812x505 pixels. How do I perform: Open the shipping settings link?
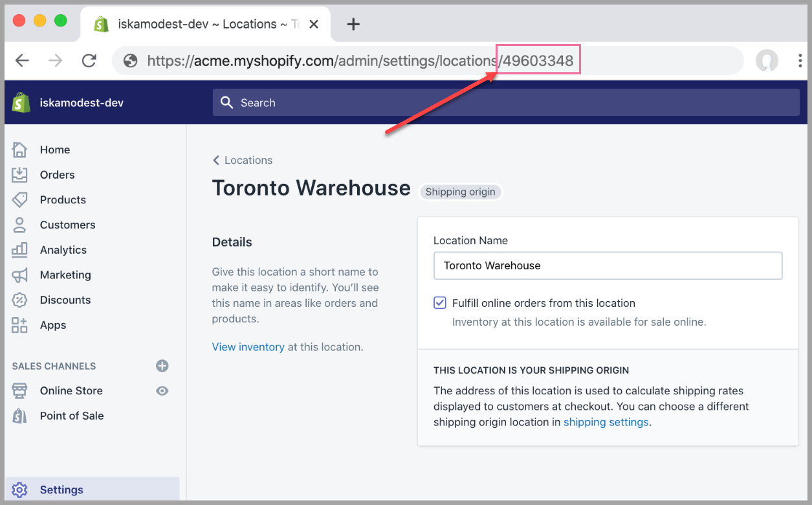[606, 422]
